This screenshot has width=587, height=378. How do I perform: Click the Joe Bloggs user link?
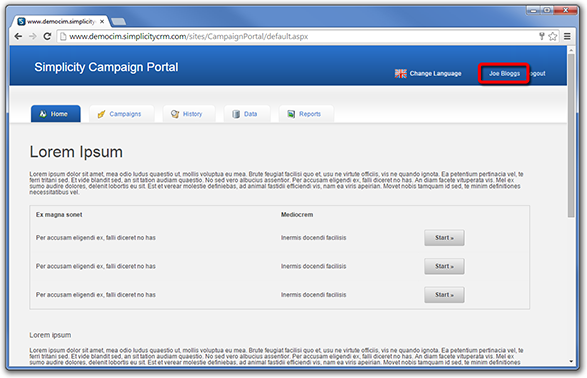[x=504, y=73]
